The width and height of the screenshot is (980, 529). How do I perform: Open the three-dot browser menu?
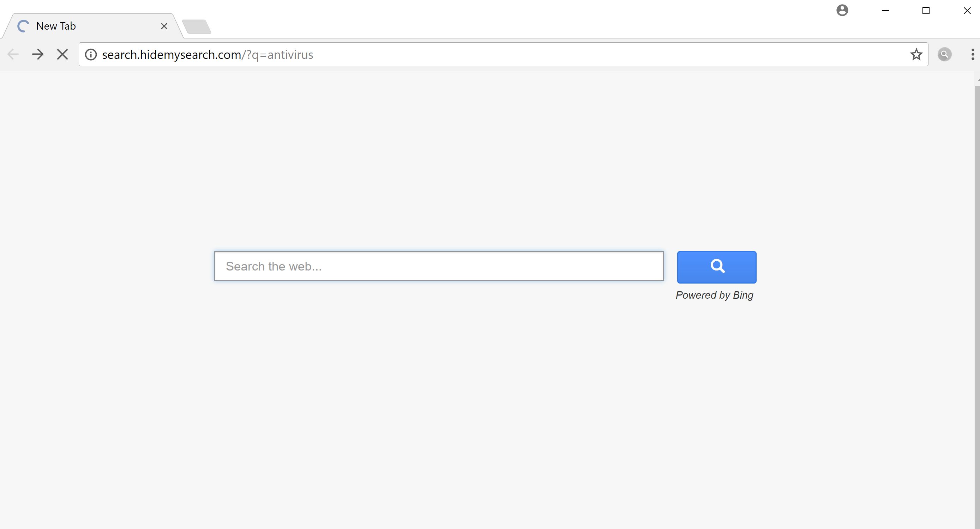pyautogui.click(x=972, y=54)
